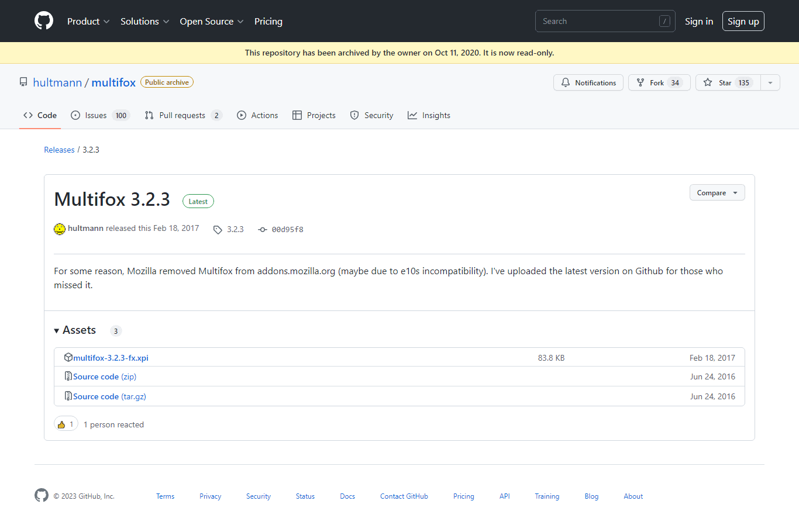Image resolution: width=799 pixels, height=532 pixels.
Task: Open the Compare dropdown
Action: (x=717, y=193)
